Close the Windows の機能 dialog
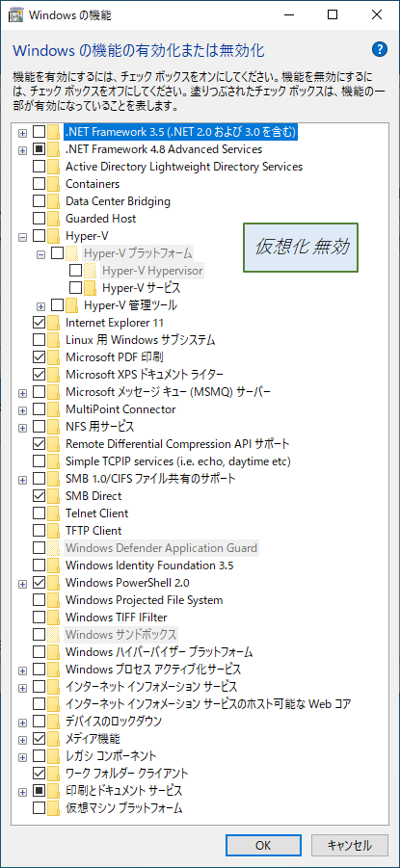Screen dimensions: 400x868 pos(377,15)
